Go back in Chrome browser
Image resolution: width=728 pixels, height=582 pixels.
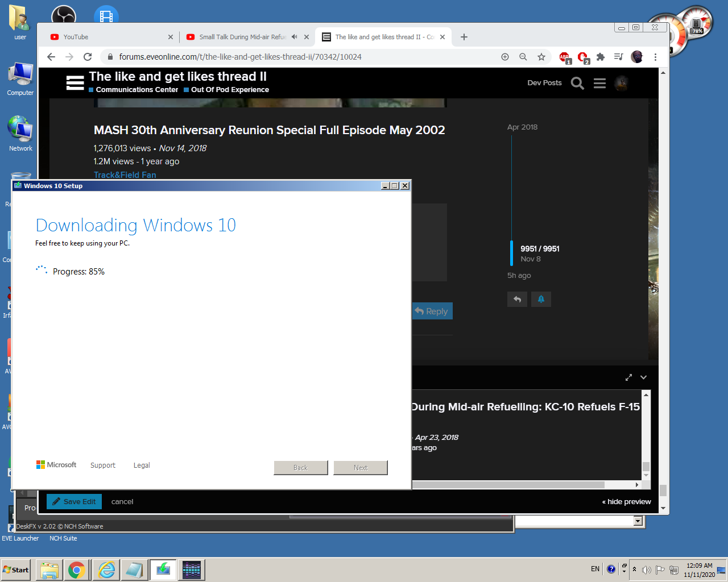point(51,57)
